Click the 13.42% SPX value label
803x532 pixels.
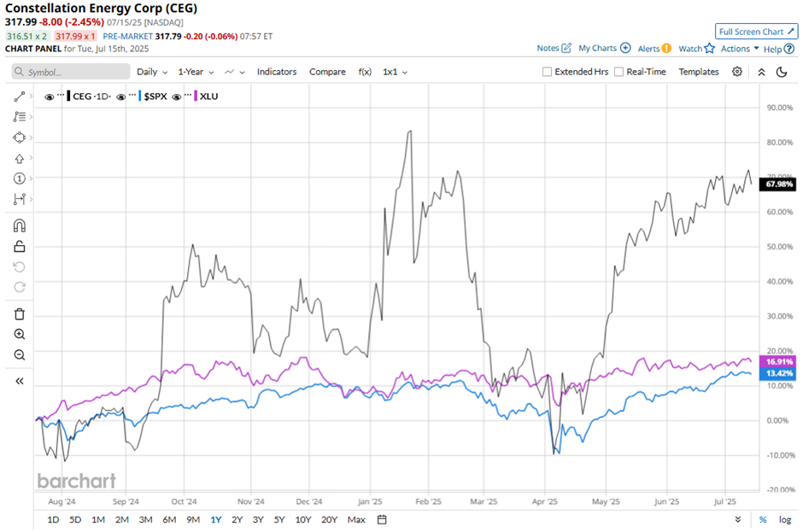778,373
